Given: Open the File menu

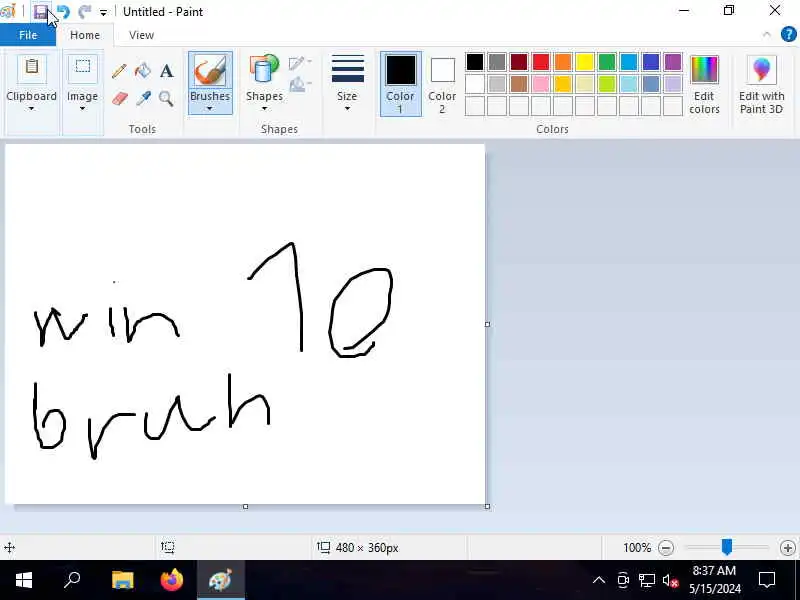Looking at the screenshot, I should pos(28,35).
